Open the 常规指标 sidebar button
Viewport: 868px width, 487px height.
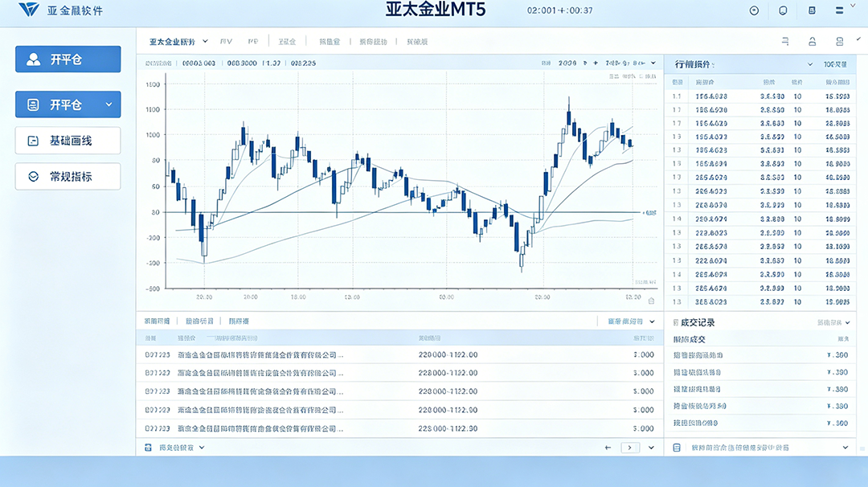[68, 177]
